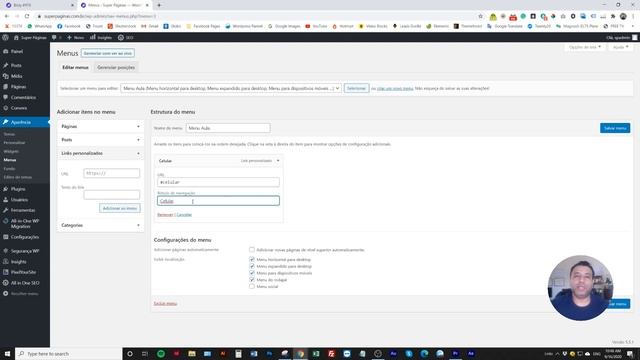Open Segurança WP sidebar item
This screenshot has height=360, width=640.
(x=24, y=251)
